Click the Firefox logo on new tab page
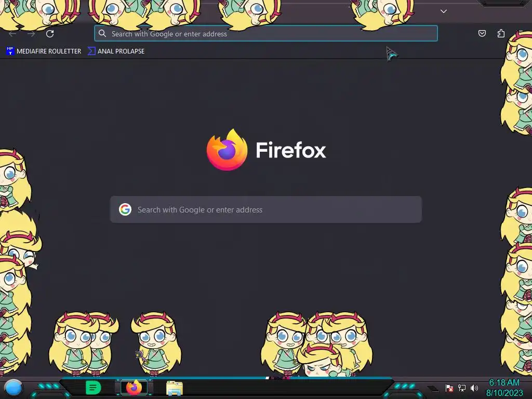 (x=227, y=150)
